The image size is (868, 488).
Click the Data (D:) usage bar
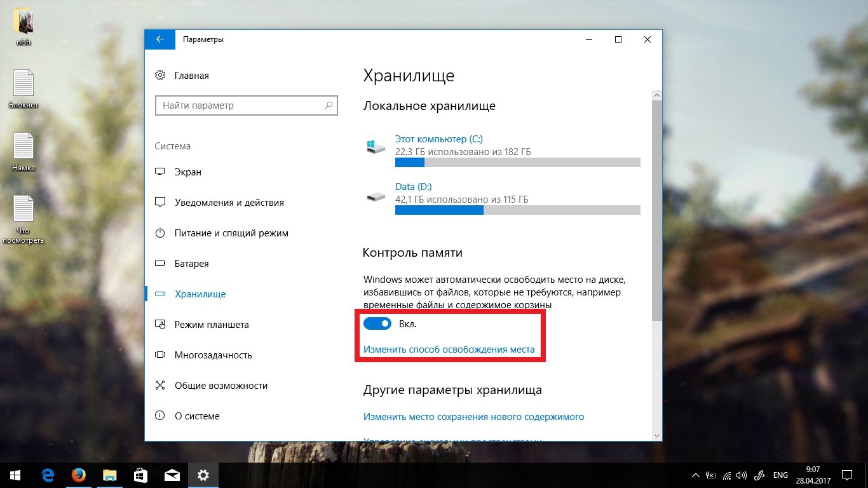pyautogui.click(x=517, y=210)
